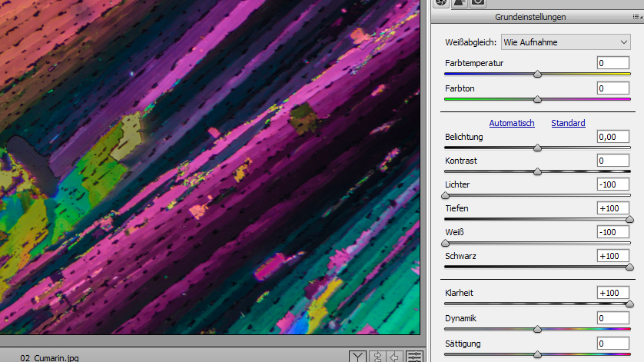The height and width of the screenshot is (362, 644).
Task: Expand the Weißabgleich dropdown
Action: coord(566,42)
